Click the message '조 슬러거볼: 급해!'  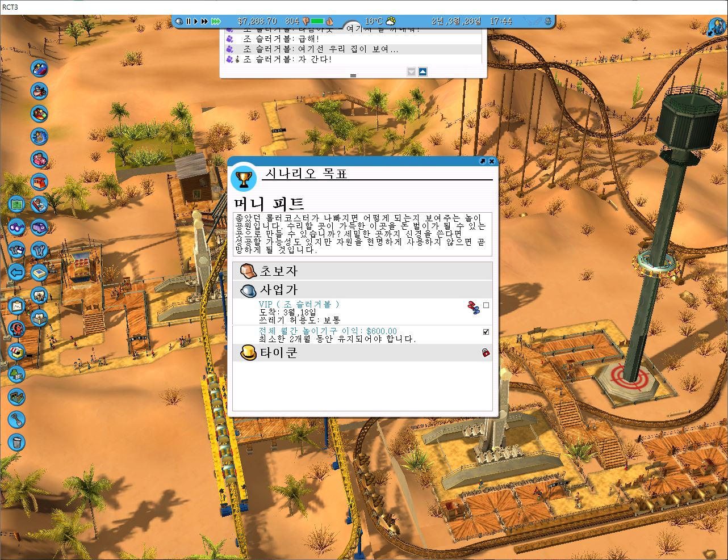[282, 39]
